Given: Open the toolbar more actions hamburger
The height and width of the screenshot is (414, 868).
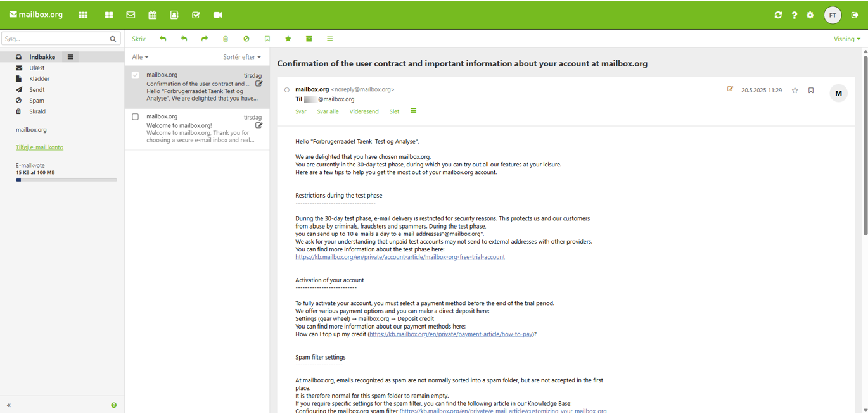Looking at the screenshot, I should click(330, 39).
